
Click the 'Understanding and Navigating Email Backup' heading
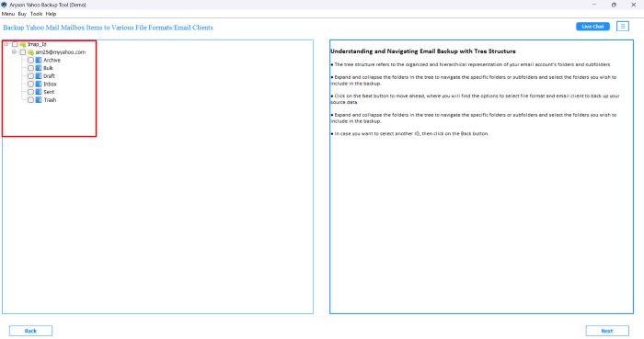[423, 51]
